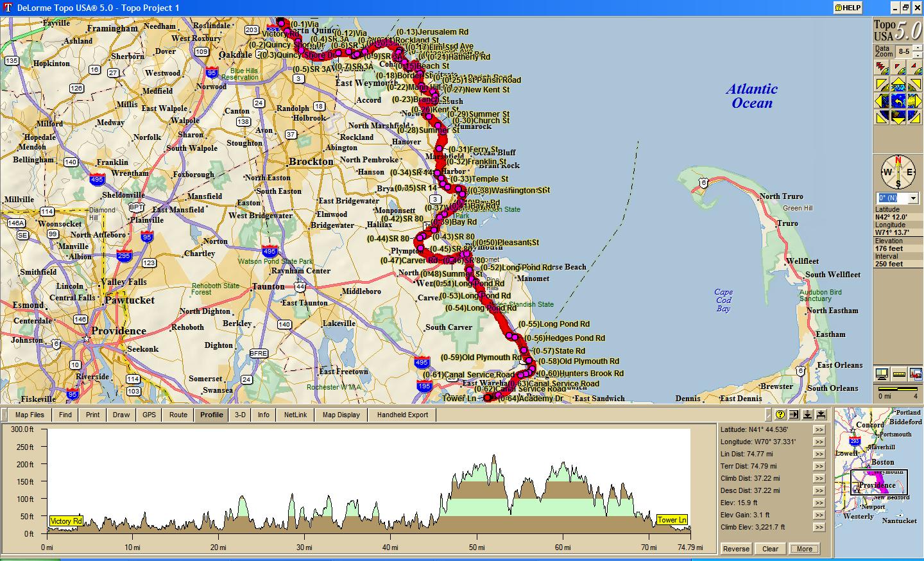Open the GPS tab
The image size is (924, 561).
click(x=150, y=415)
